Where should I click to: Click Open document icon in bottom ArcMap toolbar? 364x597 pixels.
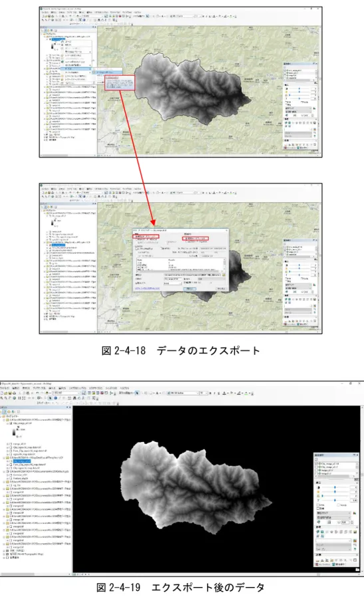click(x=5, y=393)
